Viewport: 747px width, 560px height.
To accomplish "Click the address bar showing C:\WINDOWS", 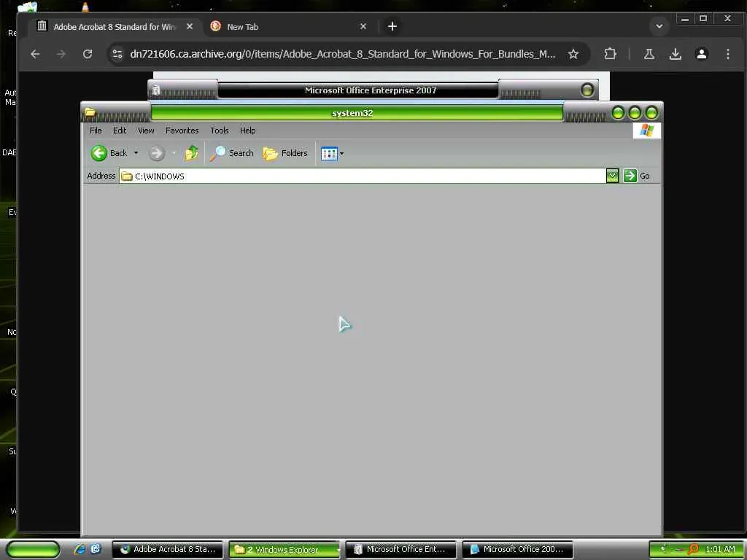I will point(362,176).
